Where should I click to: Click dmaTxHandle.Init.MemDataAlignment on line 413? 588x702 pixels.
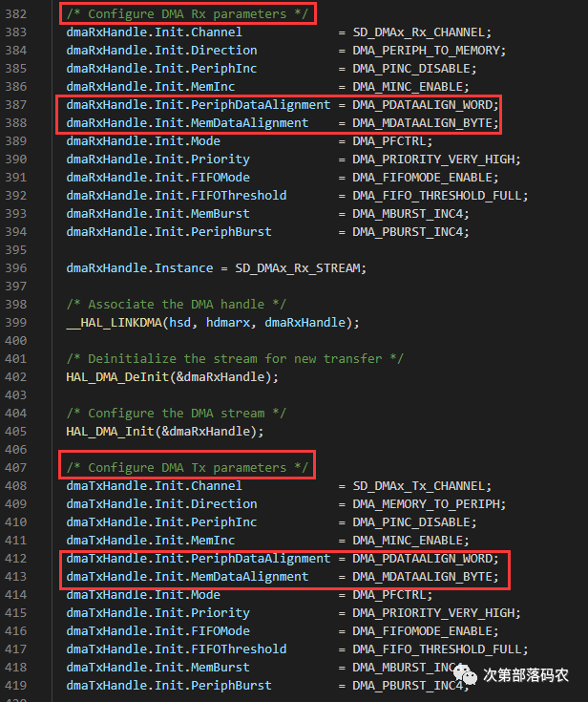(x=187, y=577)
